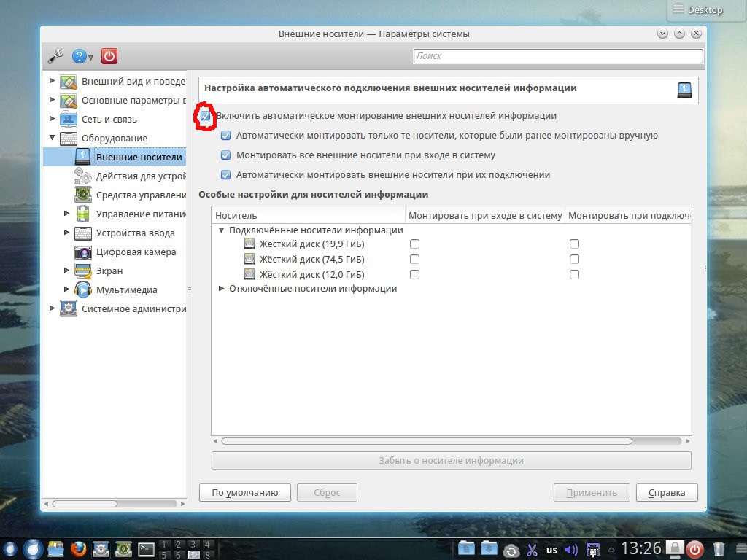Click into the Поиск search field
The width and height of the screenshot is (747, 560).
(558, 55)
